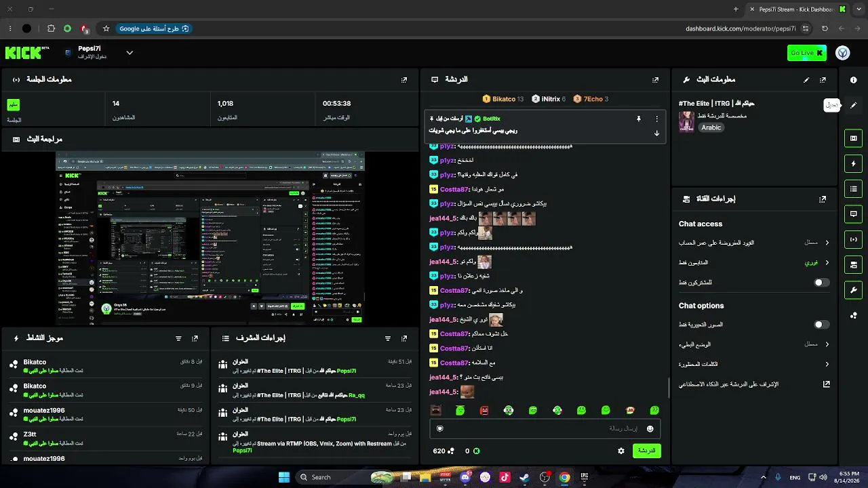The image size is (868, 488).
Task: Toggle the channel actions widget in the sidebar
Action: pyautogui.click(x=854, y=264)
